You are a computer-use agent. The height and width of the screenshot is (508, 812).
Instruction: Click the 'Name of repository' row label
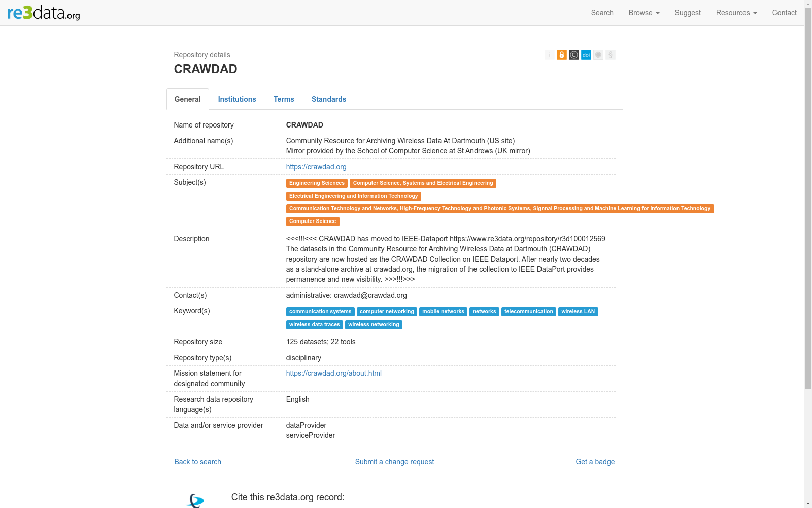click(204, 125)
